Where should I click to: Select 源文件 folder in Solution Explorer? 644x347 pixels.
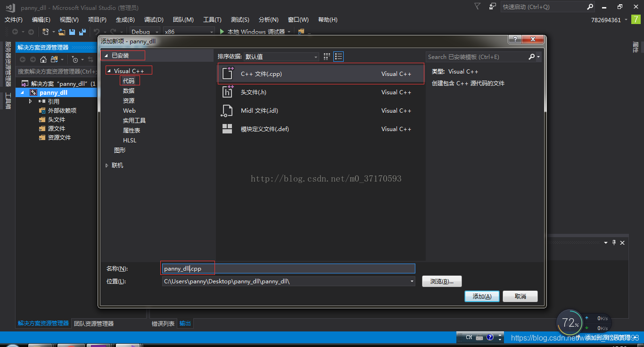[57, 129]
